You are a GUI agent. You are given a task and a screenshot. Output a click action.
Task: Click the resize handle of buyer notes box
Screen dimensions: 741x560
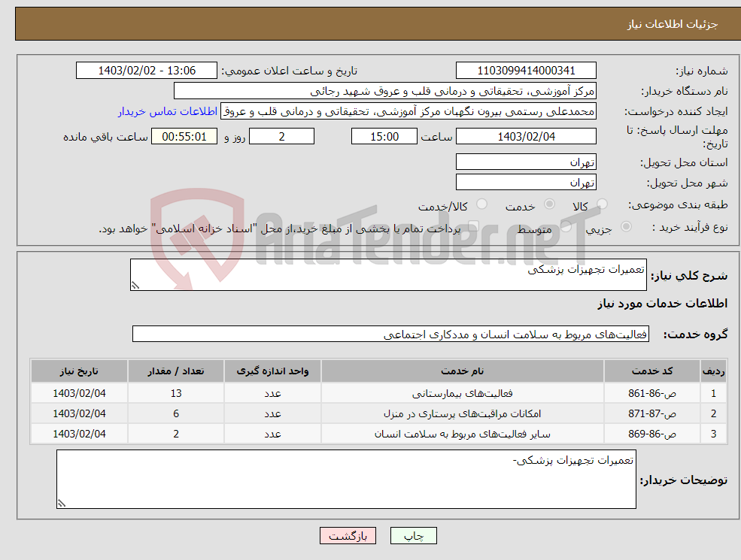click(62, 504)
